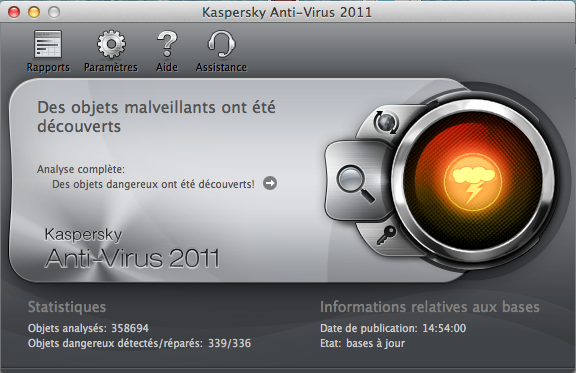Screen dimensions: 576x373
Task: Minimize window with yellow button
Action: 34,12
